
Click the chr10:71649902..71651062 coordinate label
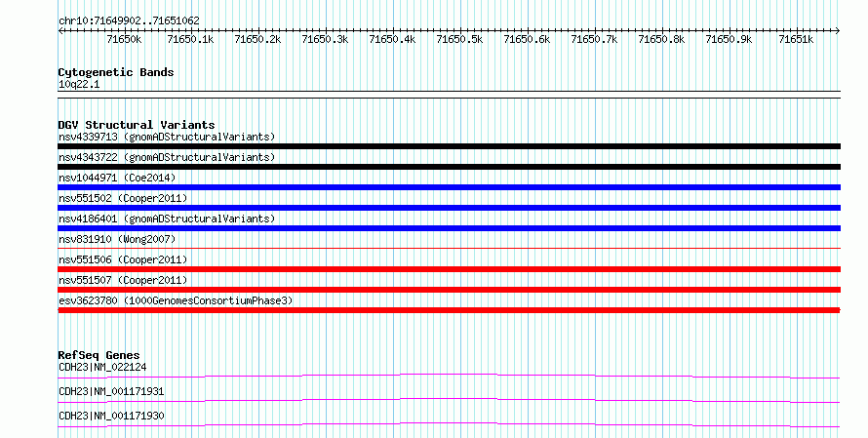pyautogui.click(x=129, y=21)
